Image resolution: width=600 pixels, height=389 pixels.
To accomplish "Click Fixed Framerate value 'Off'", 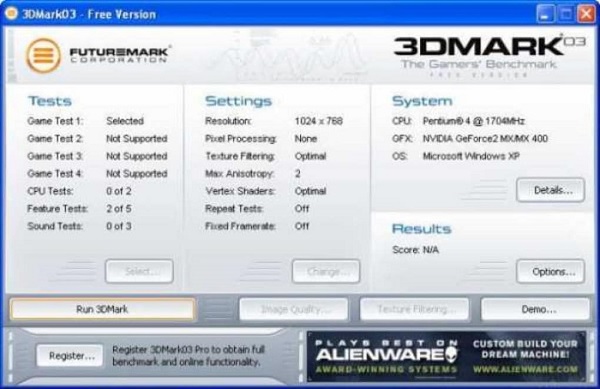I will click(x=302, y=226).
